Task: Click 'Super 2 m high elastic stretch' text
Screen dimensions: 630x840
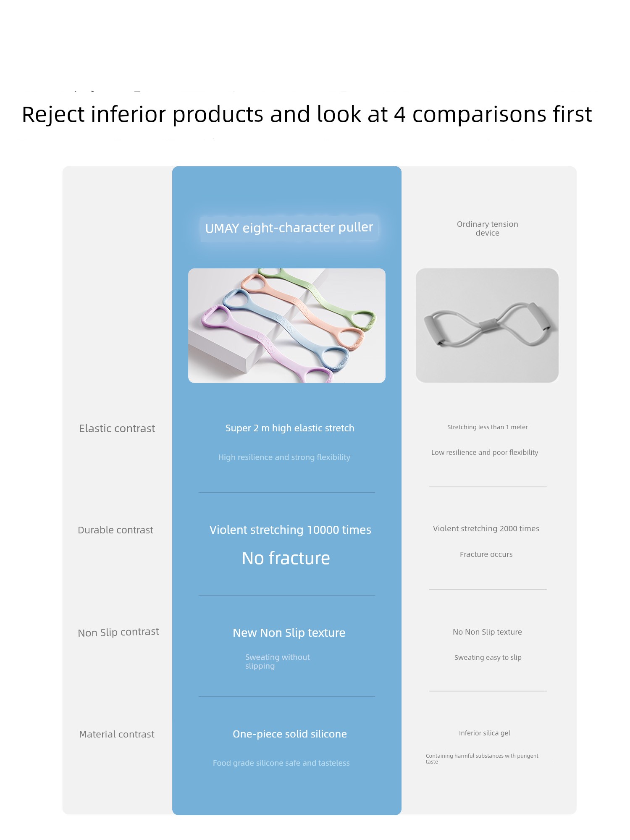Action: pyautogui.click(x=290, y=428)
